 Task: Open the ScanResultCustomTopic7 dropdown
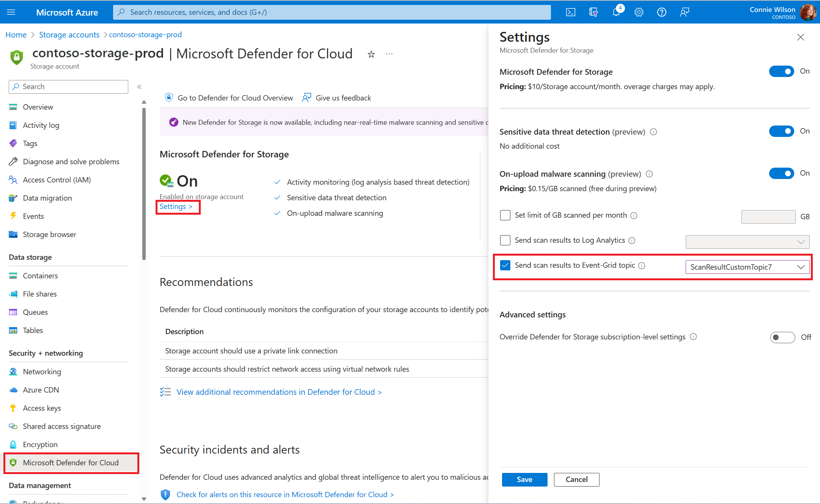pyautogui.click(x=748, y=267)
